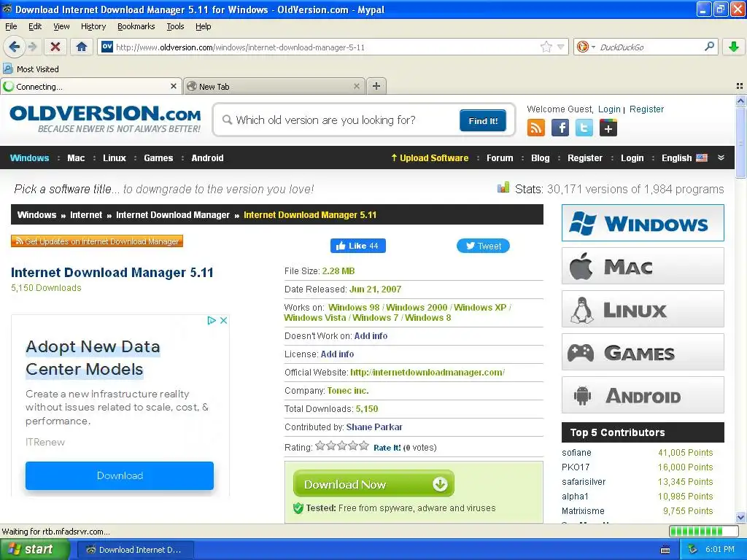Click Internet Download Manager breadcrumb
This screenshot has height=560, width=747.
coord(172,215)
